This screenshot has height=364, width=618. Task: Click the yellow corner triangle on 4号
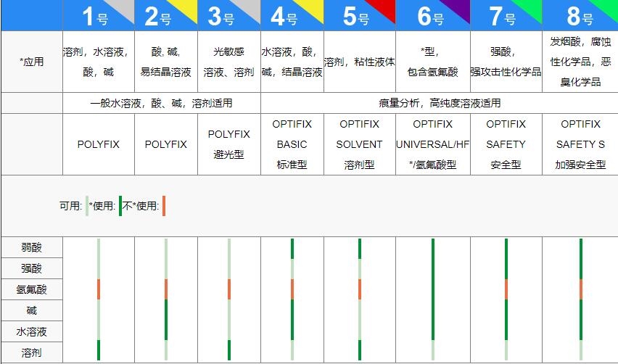[x=312, y=8]
